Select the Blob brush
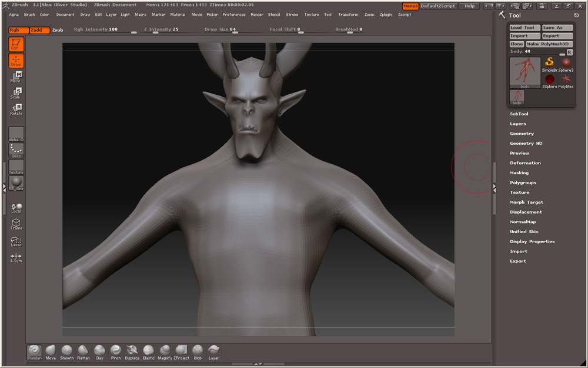 click(198, 352)
